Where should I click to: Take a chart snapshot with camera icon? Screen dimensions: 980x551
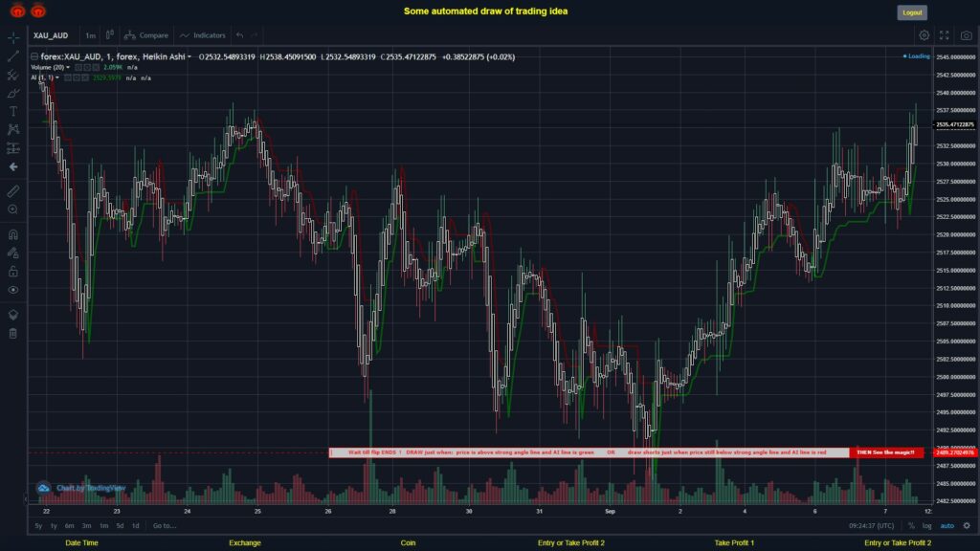point(967,35)
